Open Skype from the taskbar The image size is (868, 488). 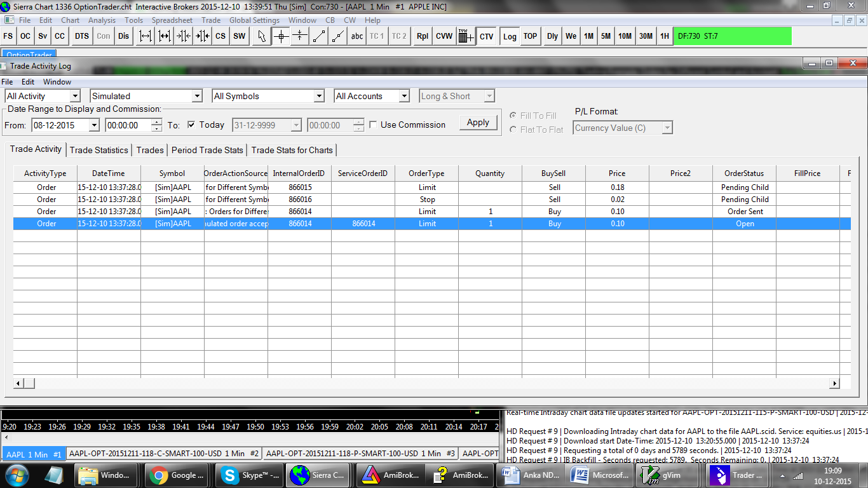pyautogui.click(x=248, y=475)
